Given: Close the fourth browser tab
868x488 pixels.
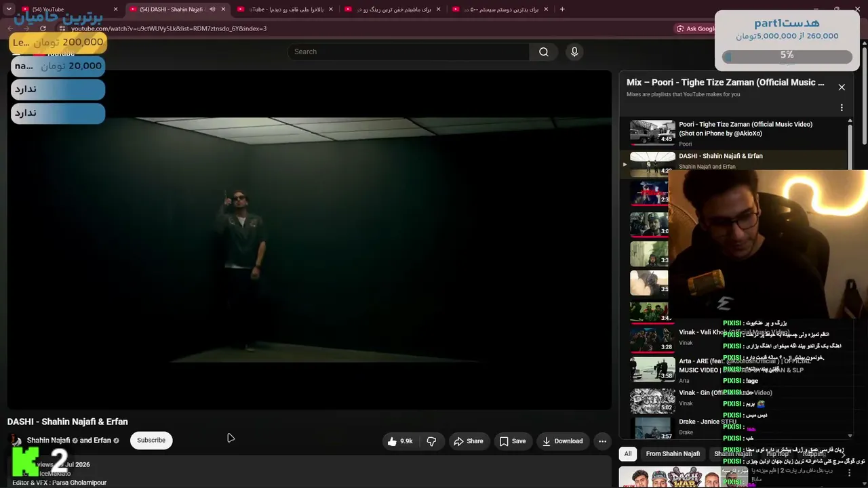Looking at the screenshot, I should (x=439, y=9).
